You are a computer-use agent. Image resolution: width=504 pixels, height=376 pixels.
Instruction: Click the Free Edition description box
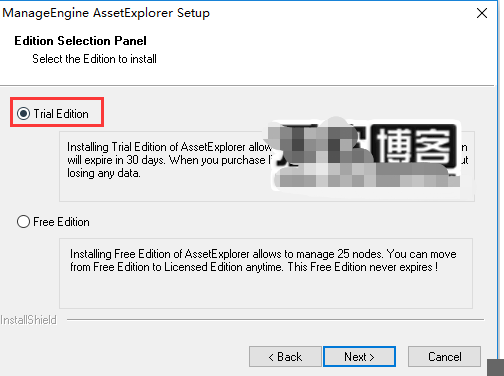tap(266, 273)
